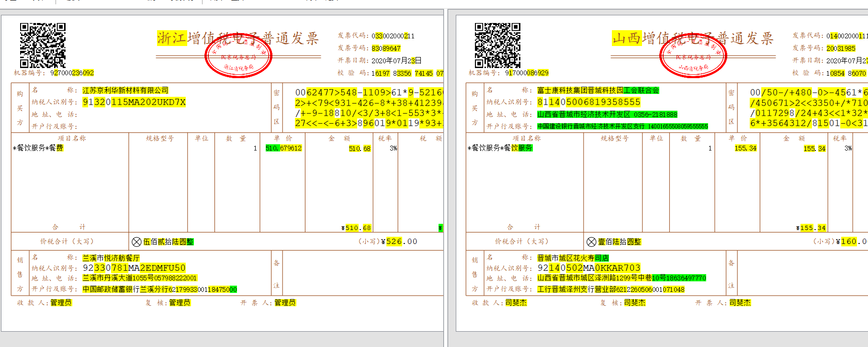The height and width of the screenshot is (347, 868).
Task: Click 管理员 next to 复核
Action: tap(180, 303)
